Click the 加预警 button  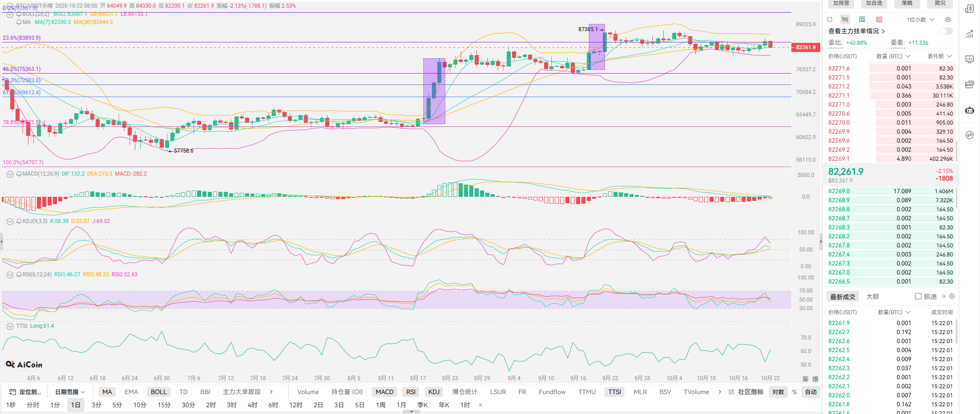coord(841,4)
